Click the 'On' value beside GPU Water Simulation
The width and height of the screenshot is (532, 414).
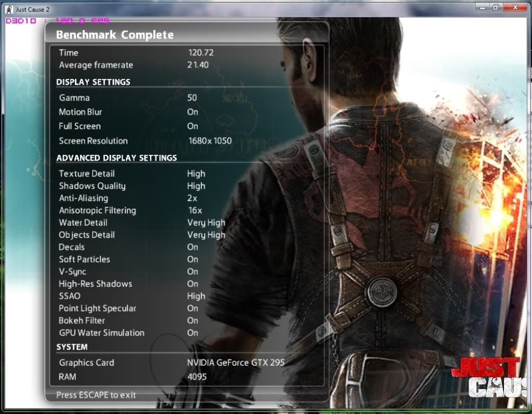click(192, 332)
